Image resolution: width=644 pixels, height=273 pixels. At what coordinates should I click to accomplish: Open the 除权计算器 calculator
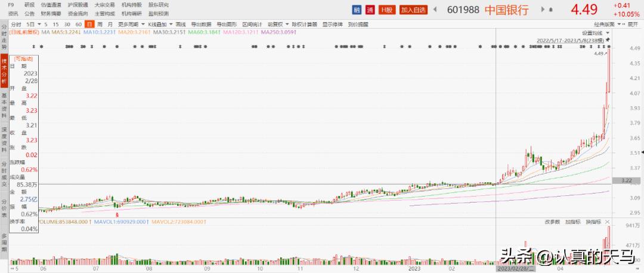(305, 24)
